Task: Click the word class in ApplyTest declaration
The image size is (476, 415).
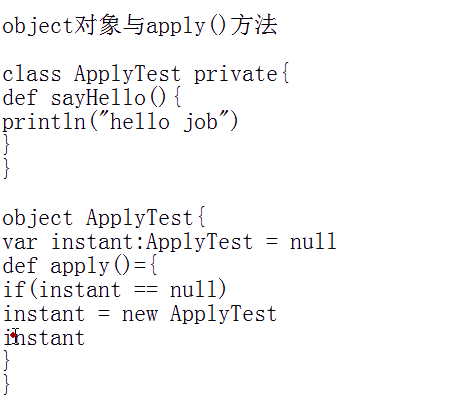Action: coord(32,74)
